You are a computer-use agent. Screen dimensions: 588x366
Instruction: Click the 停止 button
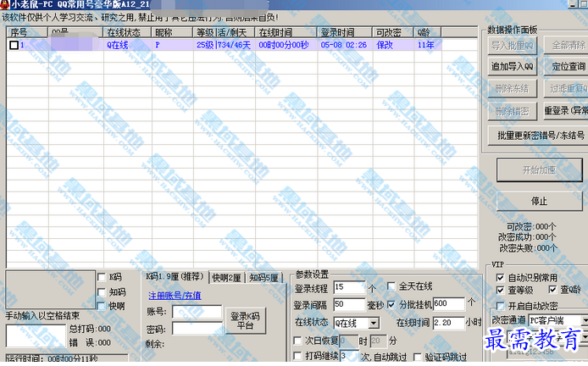[539, 202]
